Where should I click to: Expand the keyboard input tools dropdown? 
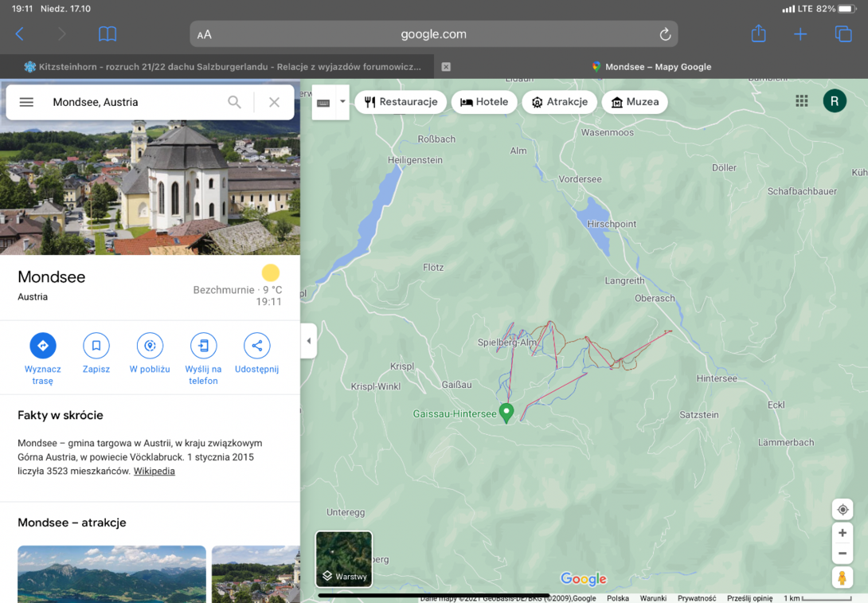coord(342,101)
